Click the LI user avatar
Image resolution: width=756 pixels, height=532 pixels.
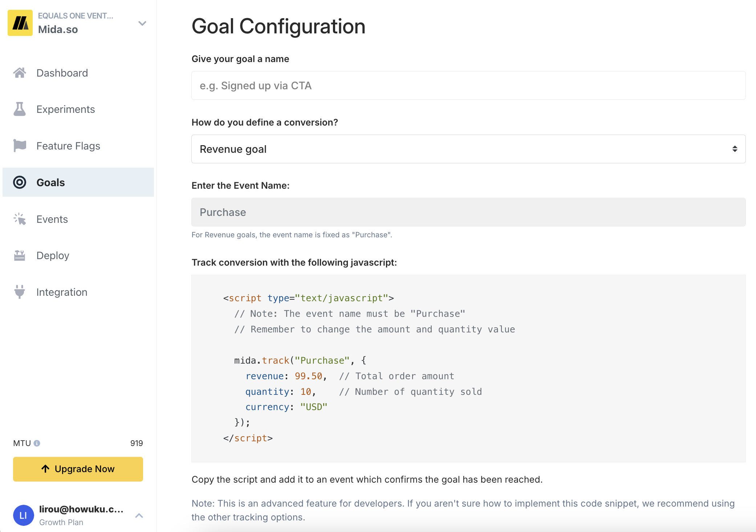23,515
